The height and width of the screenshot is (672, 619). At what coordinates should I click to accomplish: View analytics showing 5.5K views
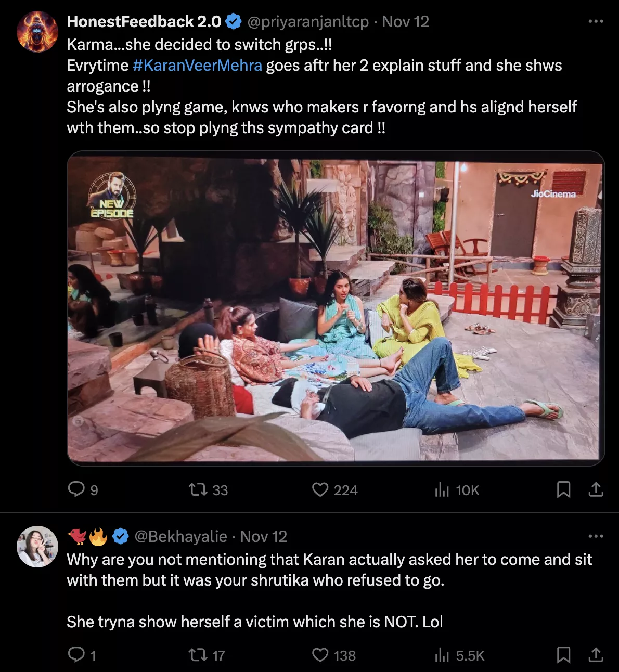pyautogui.click(x=442, y=655)
